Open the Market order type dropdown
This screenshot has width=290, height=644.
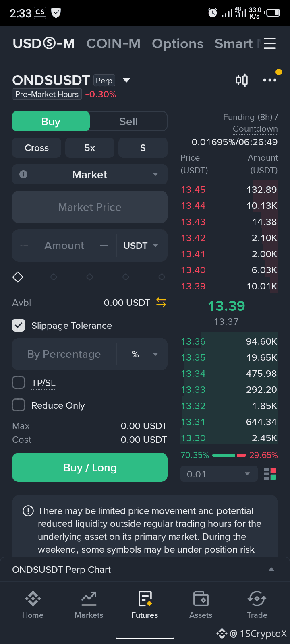click(x=90, y=174)
